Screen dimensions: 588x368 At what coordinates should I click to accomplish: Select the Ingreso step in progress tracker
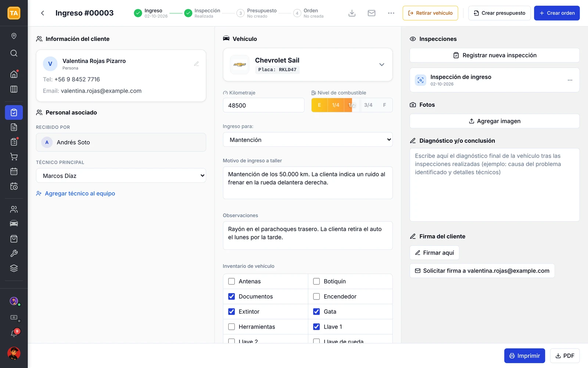(151, 13)
